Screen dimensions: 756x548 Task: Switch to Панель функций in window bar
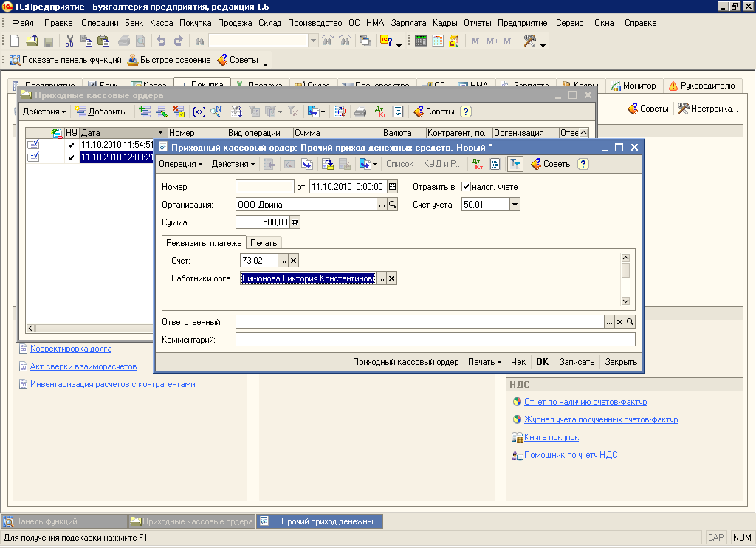click(x=64, y=521)
